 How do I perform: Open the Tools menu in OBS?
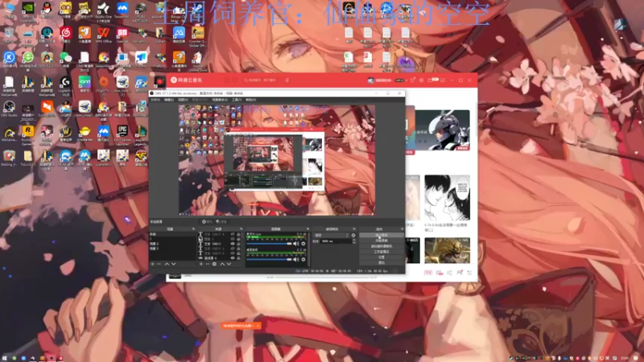coord(237,100)
